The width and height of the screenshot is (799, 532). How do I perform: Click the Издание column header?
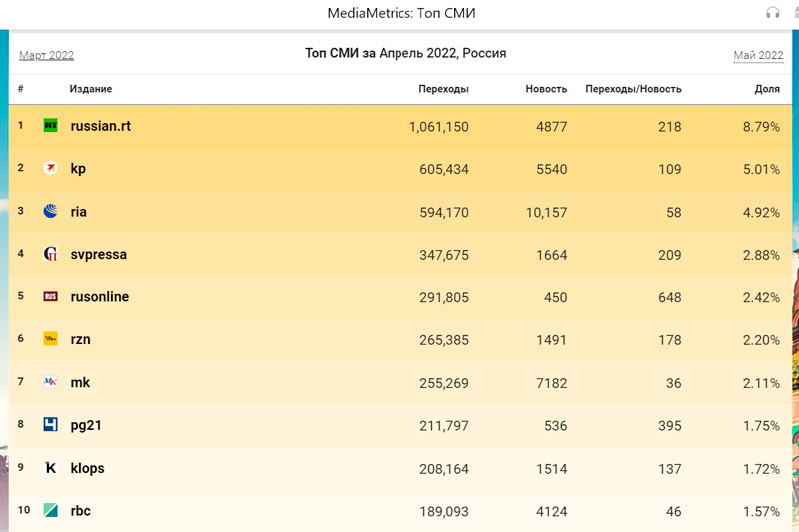pyautogui.click(x=90, y=89)
